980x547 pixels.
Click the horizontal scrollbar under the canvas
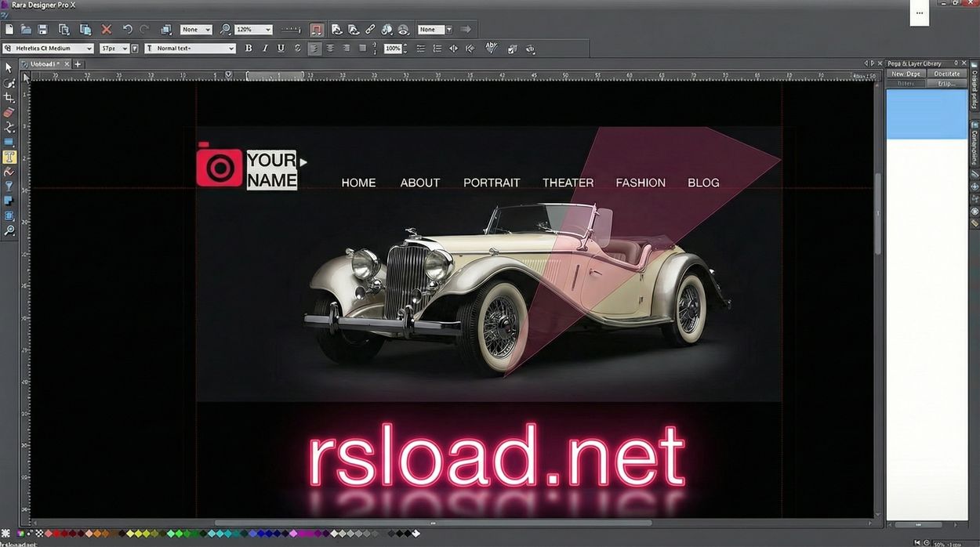(434, 522)
